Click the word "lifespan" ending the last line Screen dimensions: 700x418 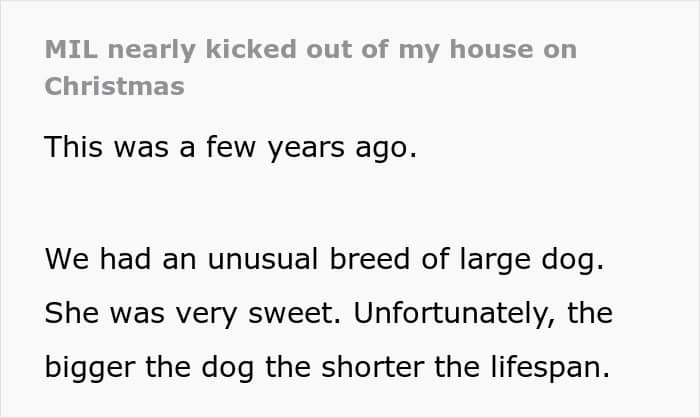[x=548, y=366]
